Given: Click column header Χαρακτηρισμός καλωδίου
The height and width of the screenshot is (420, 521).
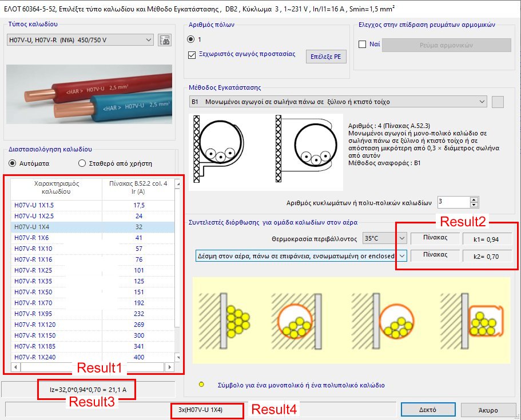Looking at the screenshot, I should (56, 187).
